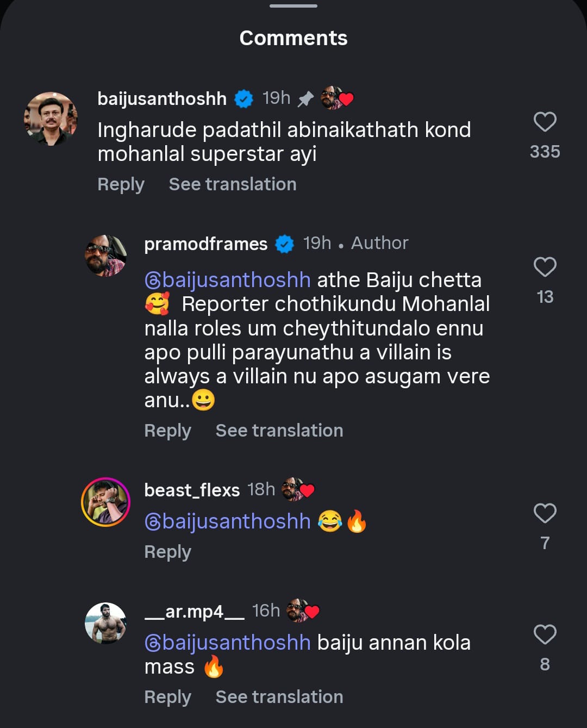Open pramodframes' profile picture
Screen dimensions: 587x728
click(106, 256)
